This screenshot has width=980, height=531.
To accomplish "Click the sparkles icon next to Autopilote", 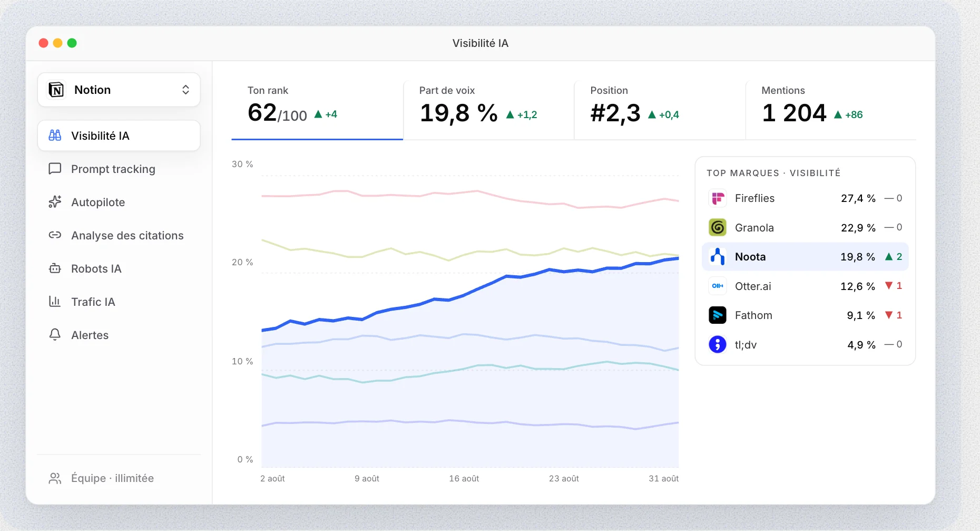I will click(x=55, y=202).
